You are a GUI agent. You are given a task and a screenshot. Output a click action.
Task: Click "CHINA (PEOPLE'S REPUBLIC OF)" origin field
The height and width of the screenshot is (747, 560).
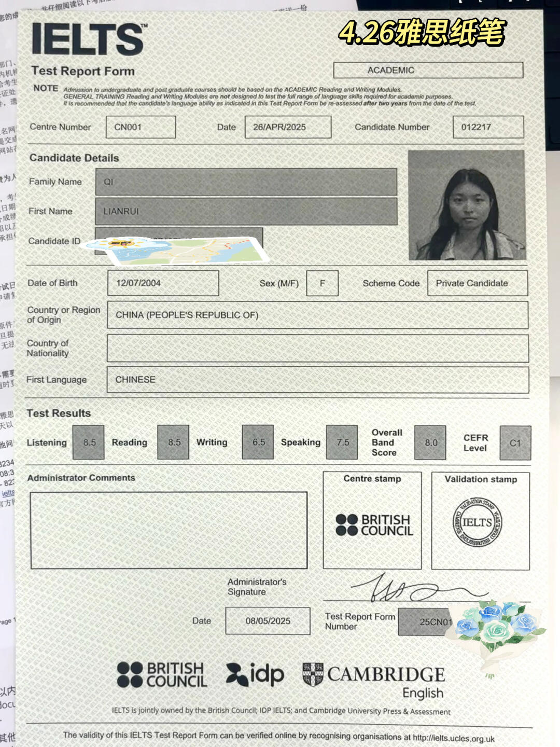[x=318, y=315]
